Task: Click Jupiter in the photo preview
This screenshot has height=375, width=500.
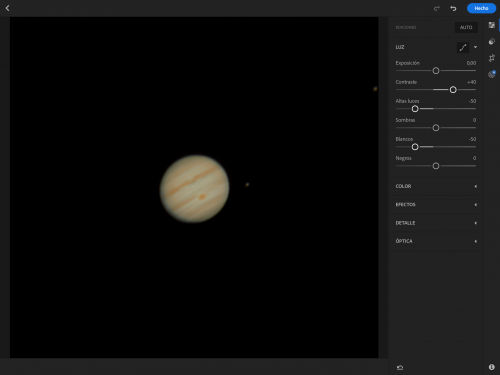Action: [195, 189]
